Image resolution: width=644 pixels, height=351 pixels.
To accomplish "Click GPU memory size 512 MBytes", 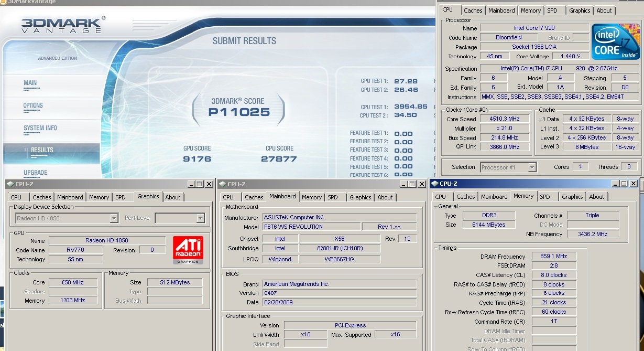I will 174,282.
